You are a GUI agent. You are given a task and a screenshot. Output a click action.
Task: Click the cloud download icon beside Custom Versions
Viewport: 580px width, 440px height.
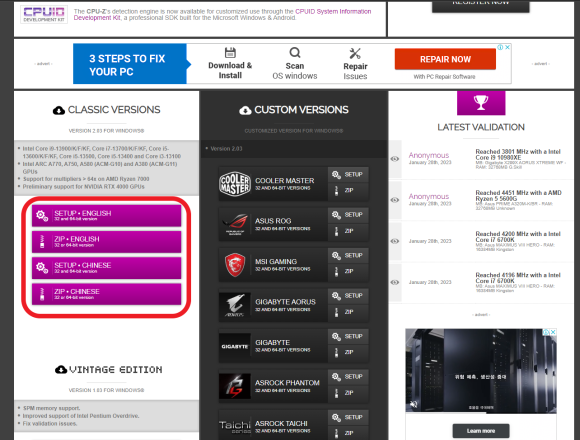coord(245,110)
